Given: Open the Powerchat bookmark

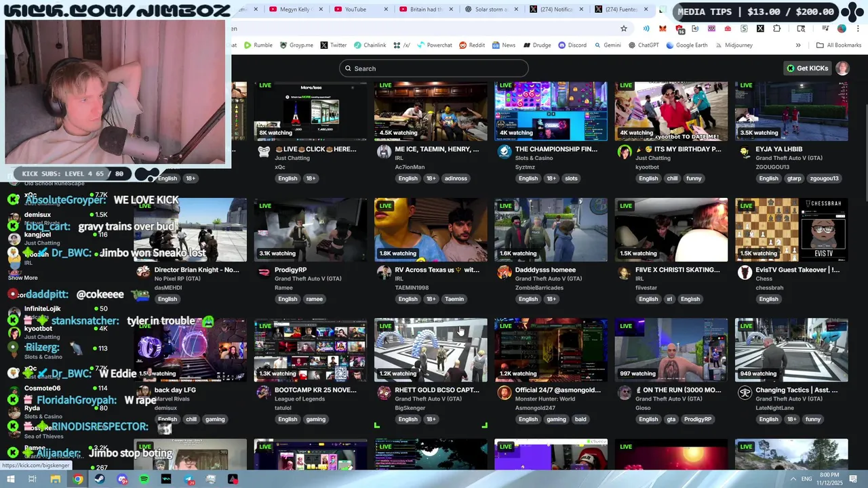Looking at the screenshot, I should point(434,45).
